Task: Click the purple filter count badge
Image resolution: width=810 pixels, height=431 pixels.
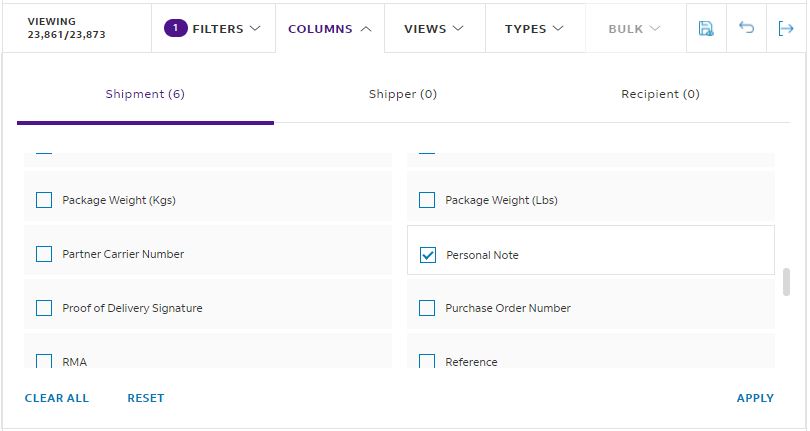Action: [x=176, y=28]
